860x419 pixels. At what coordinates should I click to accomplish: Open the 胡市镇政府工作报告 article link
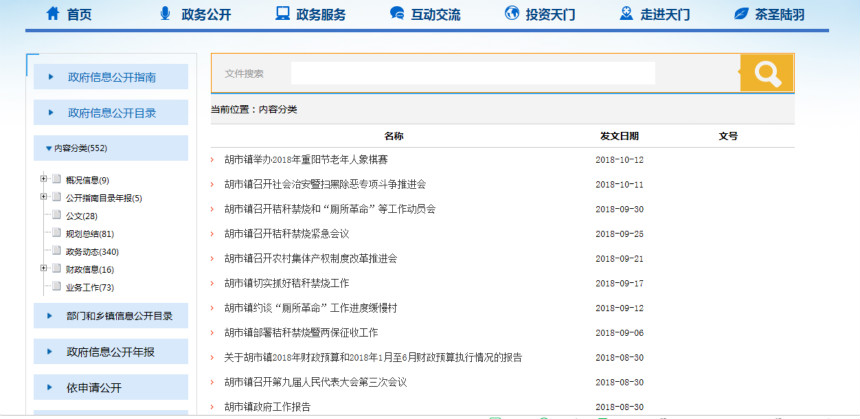coord(267,406)
